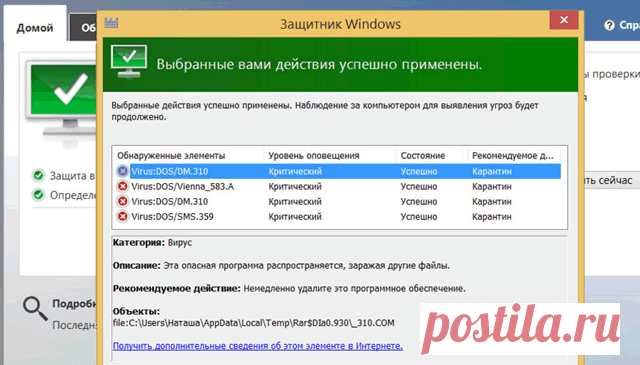Select the highlighted Virus:DOS/DM.310 entry
The image size is (640, 365).
pos(339,171)
